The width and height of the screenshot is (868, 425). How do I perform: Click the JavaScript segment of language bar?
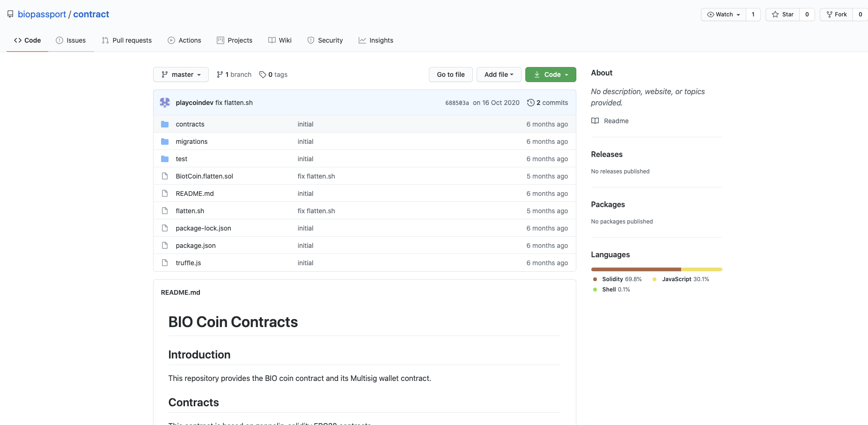(x=702, y=269)
